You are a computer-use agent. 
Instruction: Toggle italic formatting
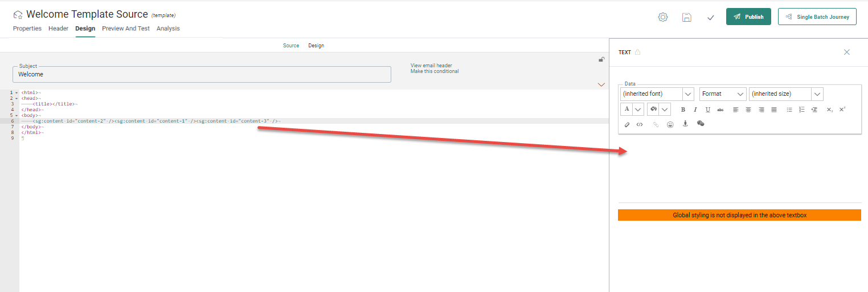tap(695, 109)
